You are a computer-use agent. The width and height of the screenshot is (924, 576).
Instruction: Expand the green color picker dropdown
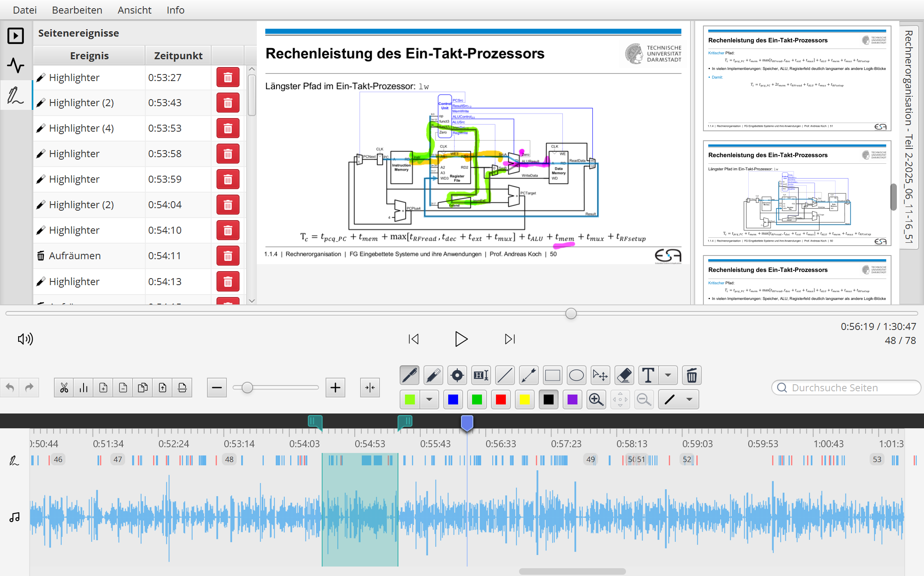click(x=430, y=399)
